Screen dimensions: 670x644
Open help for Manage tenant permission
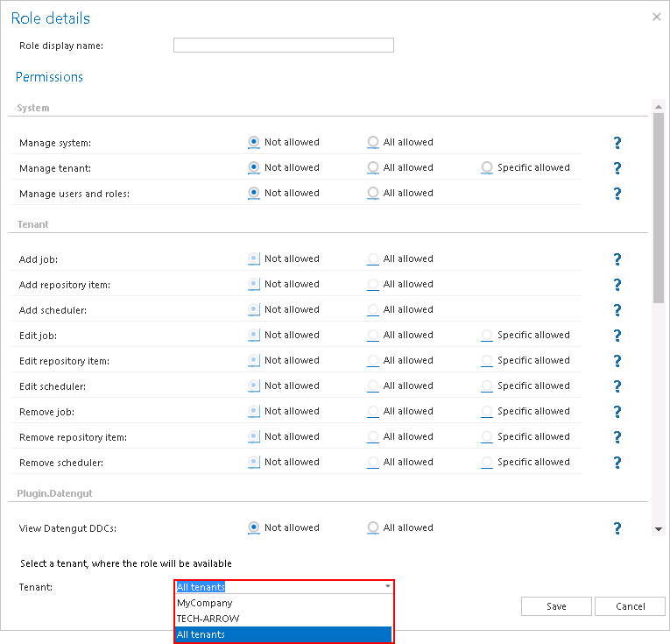[x=617, y=168]
